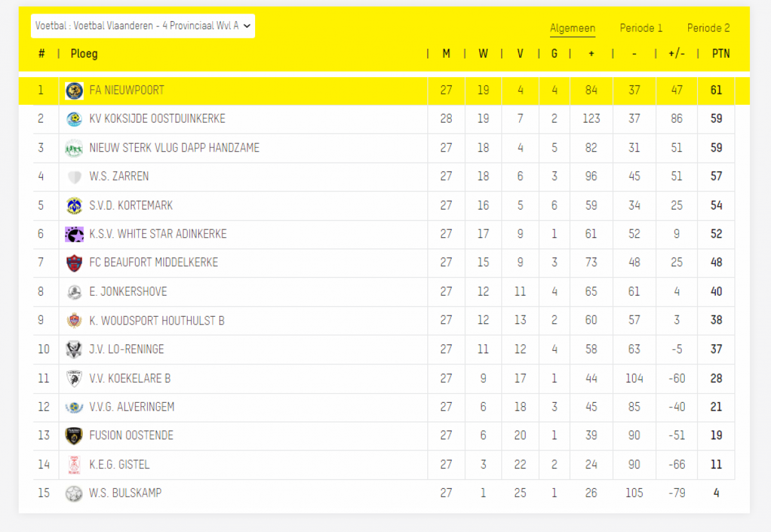Switch to the Algemeen standings tab
771x532 pixels.
click(572, 28)
